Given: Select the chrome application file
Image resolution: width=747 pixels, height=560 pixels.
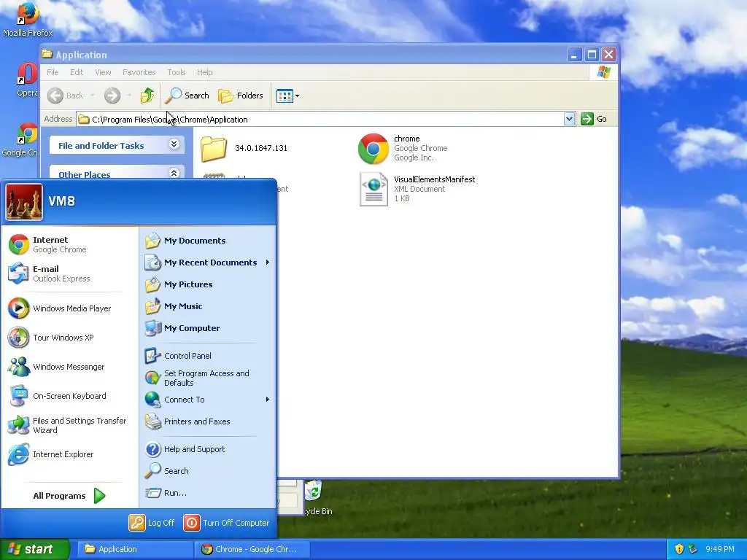Looking at the screenshot, I should 403,148.
